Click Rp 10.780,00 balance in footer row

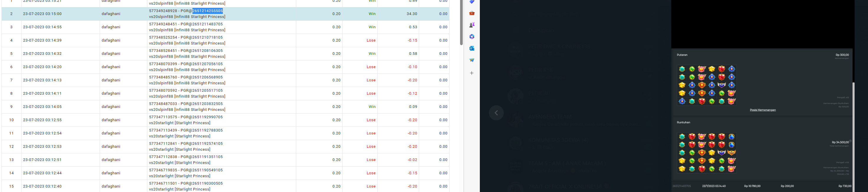(x=752, y=186)
